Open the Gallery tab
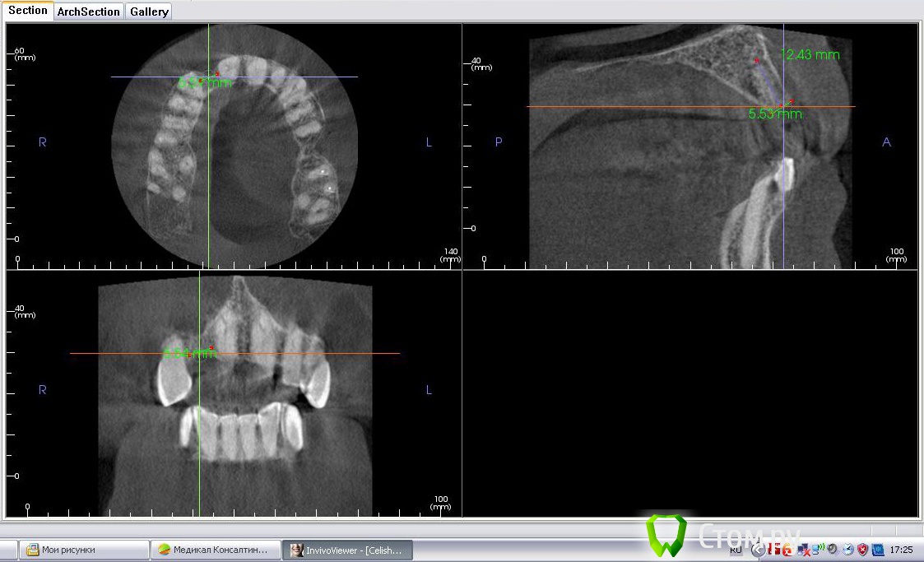This screenshot has height=562, width=924. coord(149,12)
